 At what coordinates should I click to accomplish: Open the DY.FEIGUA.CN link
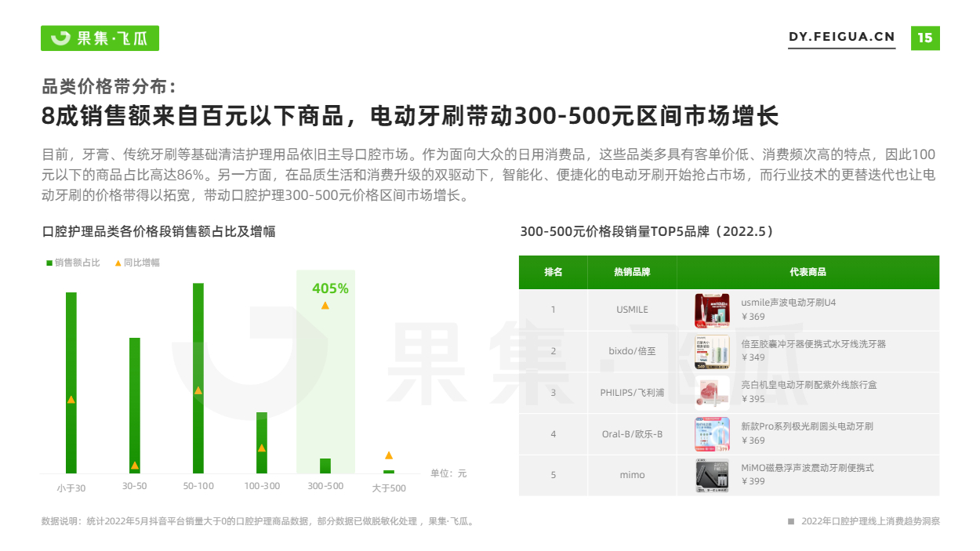(841, 37)
